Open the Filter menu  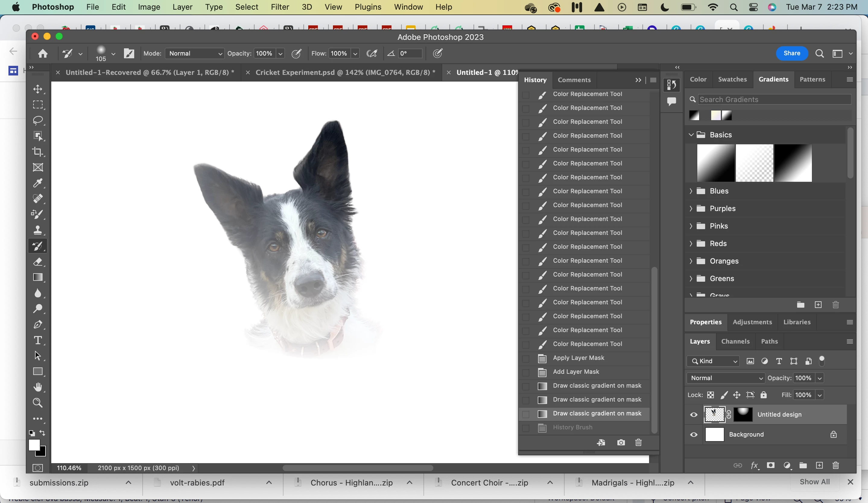pyautogui.click(x=280, y=7)
